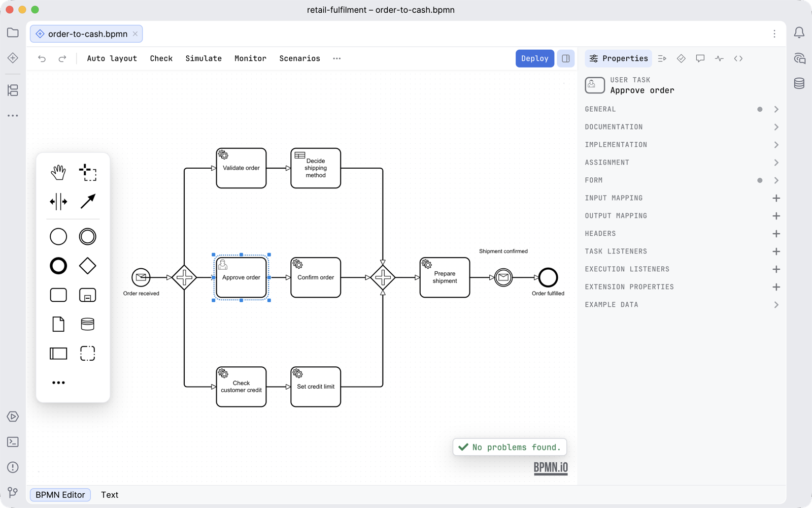The height and width of the screenshot is (508, 812).
Task: Open the problems tool window icon
Action: coord(13,467)
